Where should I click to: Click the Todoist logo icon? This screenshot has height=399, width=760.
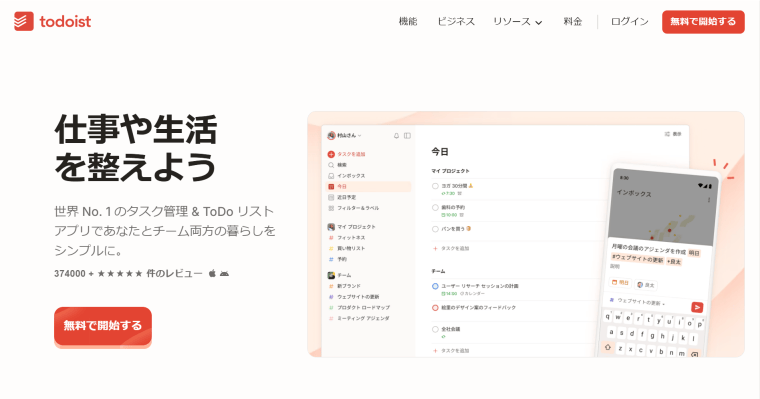[24, 21]
